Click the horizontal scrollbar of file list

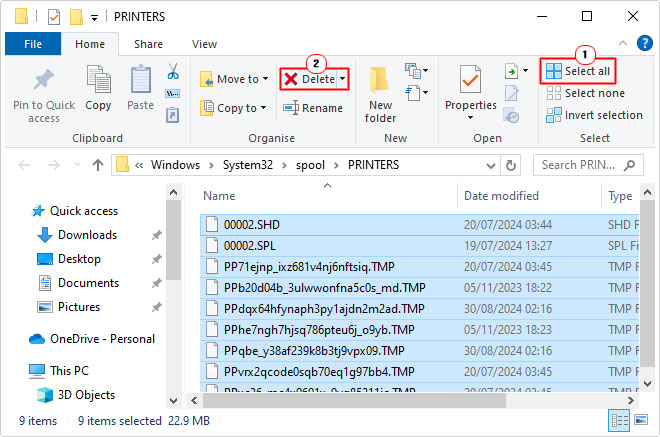tap(354, 400)
